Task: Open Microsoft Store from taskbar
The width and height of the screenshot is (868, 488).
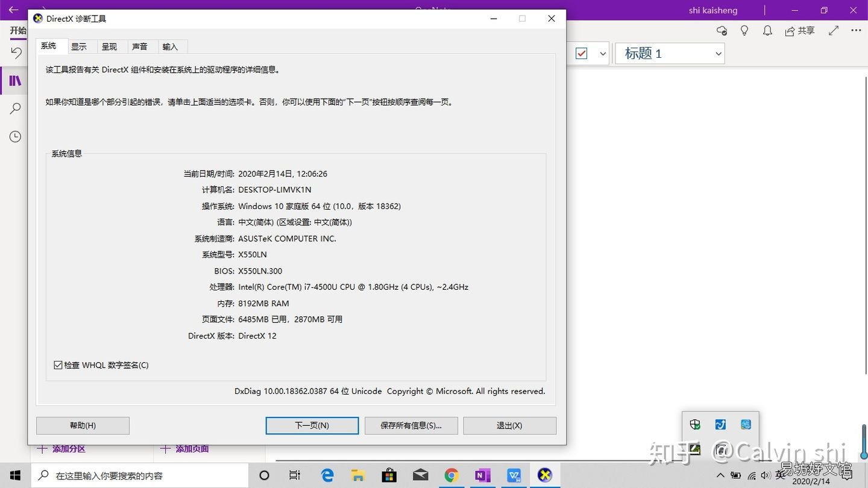Action: click(389, 475)
